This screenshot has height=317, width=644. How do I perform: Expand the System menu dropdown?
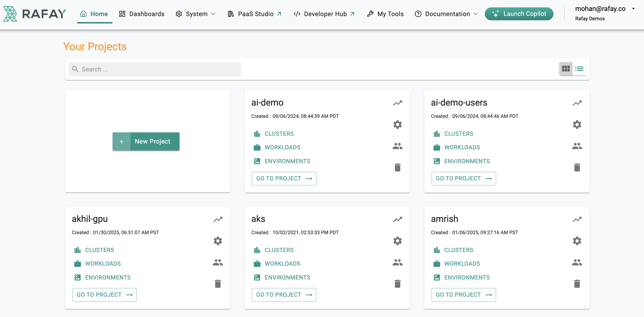click(x=195, y=14)
